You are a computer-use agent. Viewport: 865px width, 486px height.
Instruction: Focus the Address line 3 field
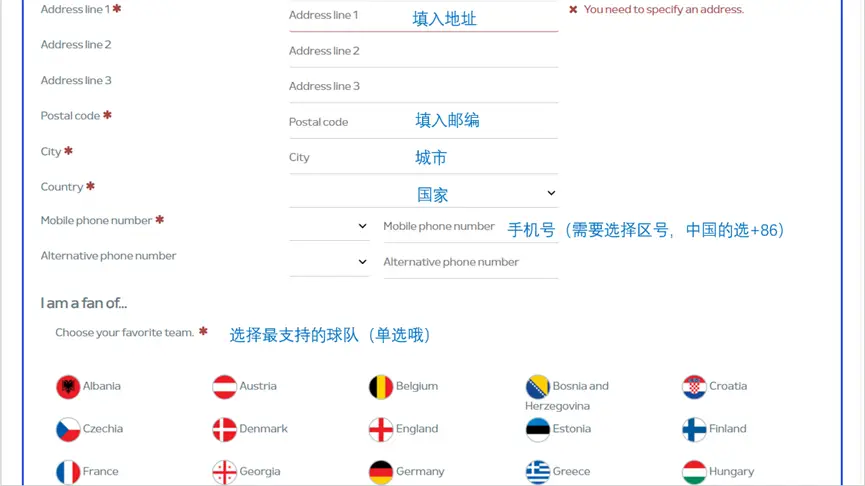(424, 86)
